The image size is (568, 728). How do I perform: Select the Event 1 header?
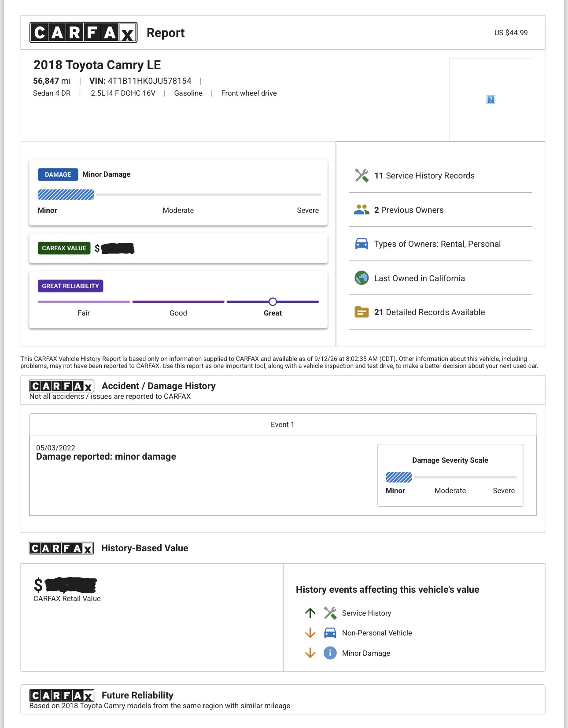(x=283, y=424)
